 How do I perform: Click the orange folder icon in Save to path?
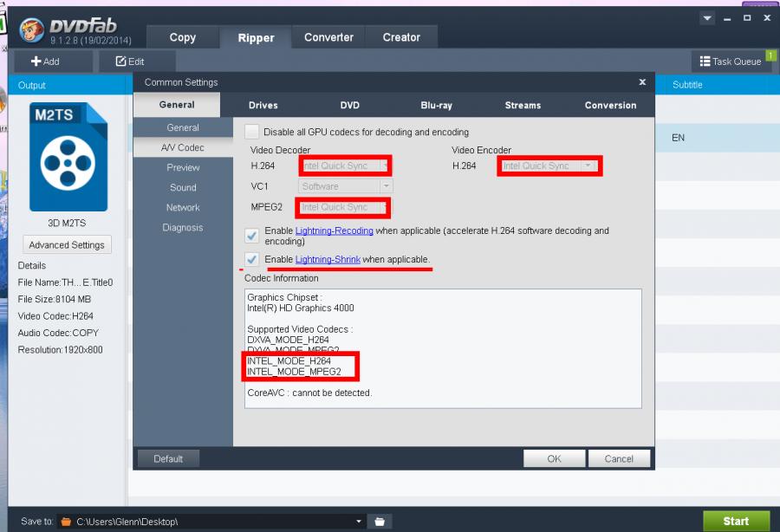pos(66,522)
